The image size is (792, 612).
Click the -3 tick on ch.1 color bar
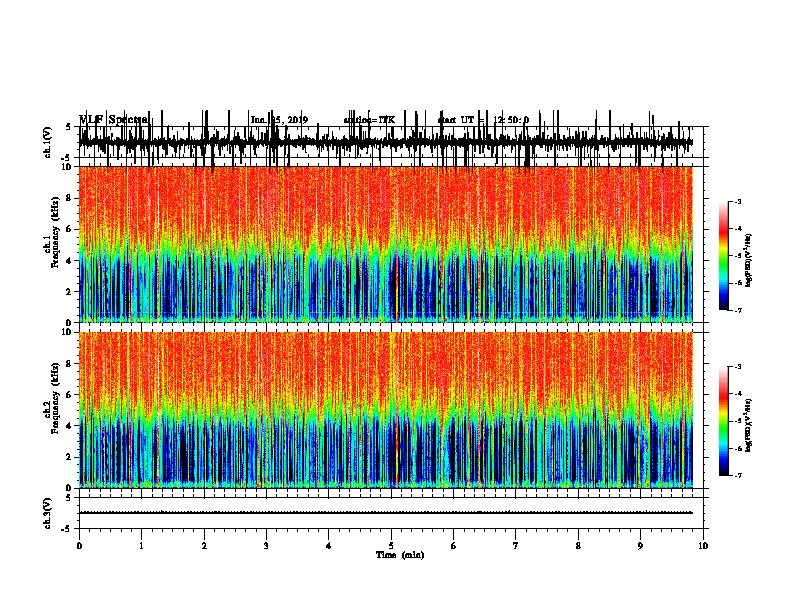(x=737, y=201)
